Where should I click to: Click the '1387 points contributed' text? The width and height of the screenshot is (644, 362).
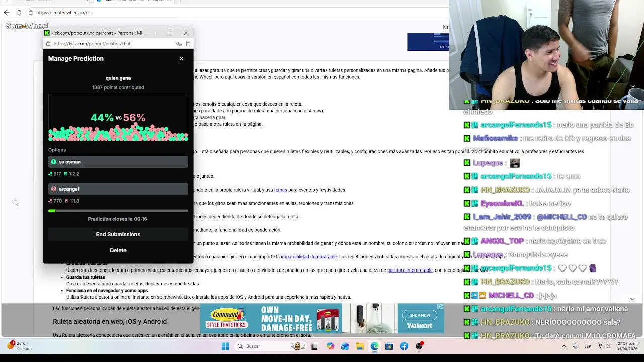(118, 87)
